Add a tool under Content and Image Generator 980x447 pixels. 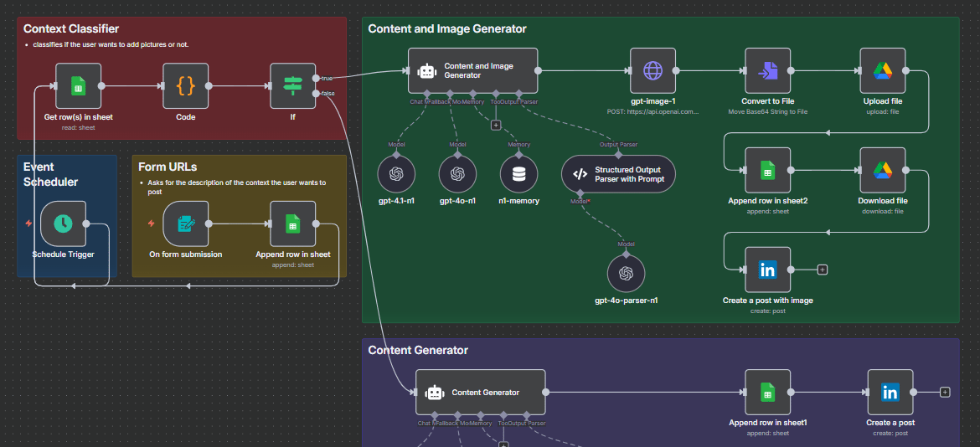[496, 125]
